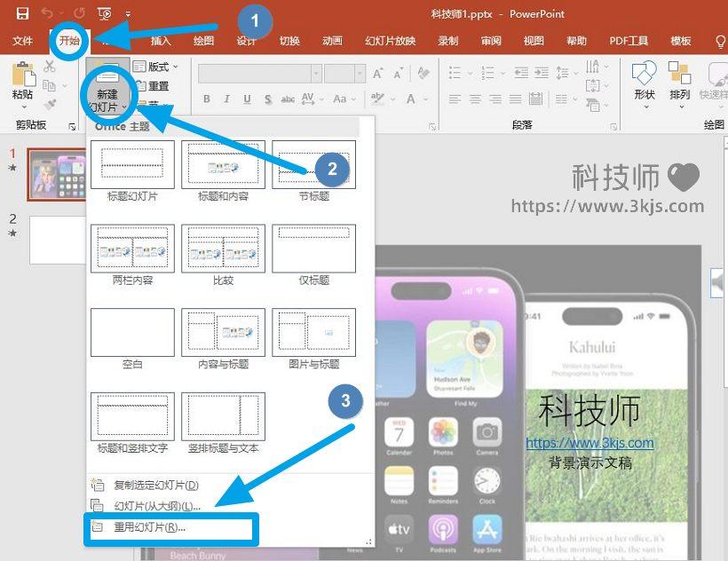Open the PDF工具 tab
Image resolution: width=728 pixels, height=561 pixels.
[x=629, y=41]
